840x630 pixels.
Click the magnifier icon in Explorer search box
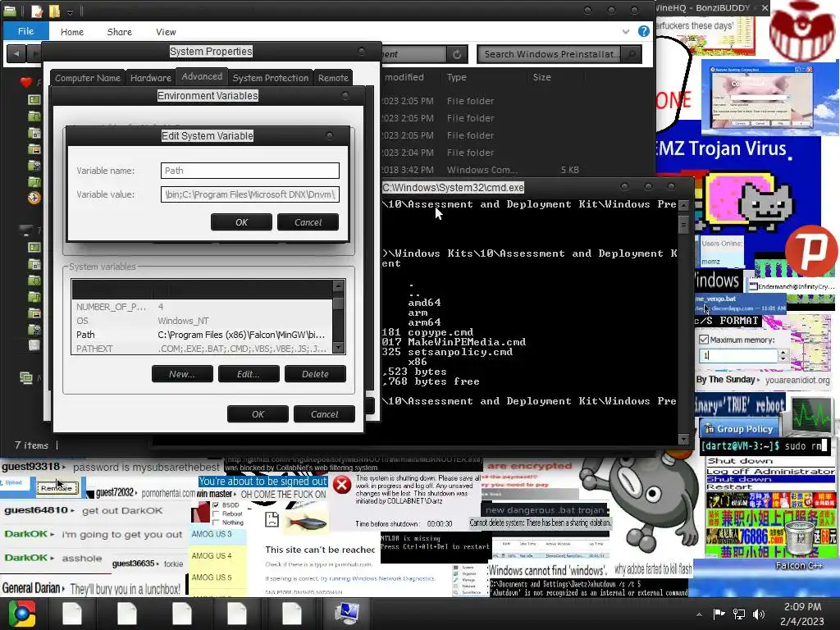(x=632, y=54)
